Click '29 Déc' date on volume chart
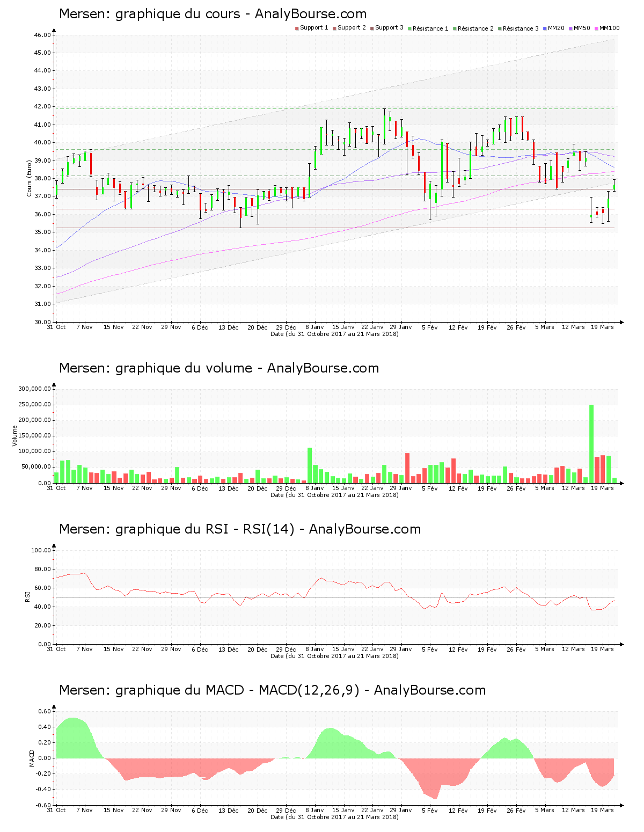 [x=286, y=488]
